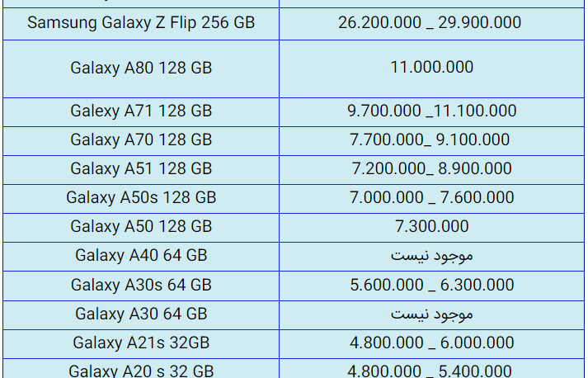Click the 11.000.000 price for Galaxy A80
588x378 pixels.
coord(431,68)
